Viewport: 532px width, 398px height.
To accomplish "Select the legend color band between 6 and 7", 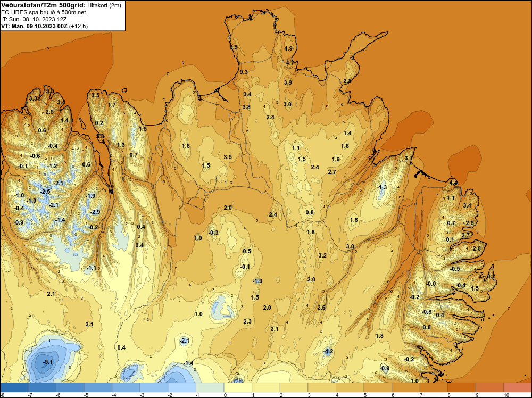I will click(x=405, y=387).
